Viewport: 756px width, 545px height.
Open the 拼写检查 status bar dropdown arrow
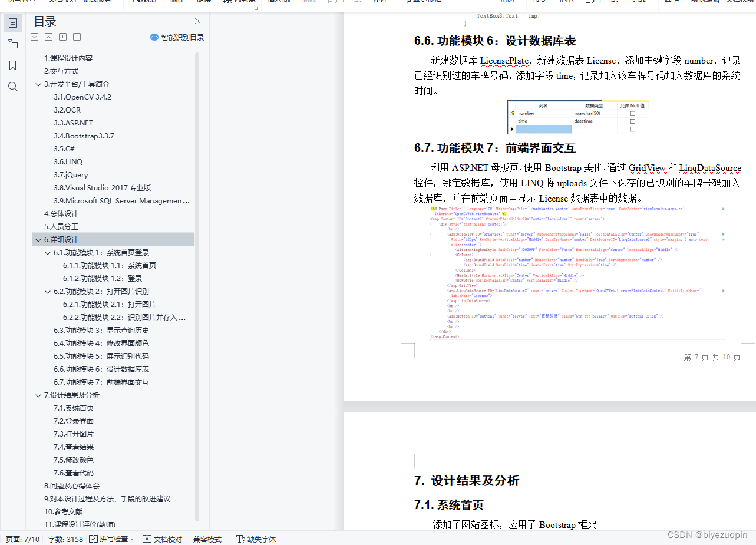132,539
